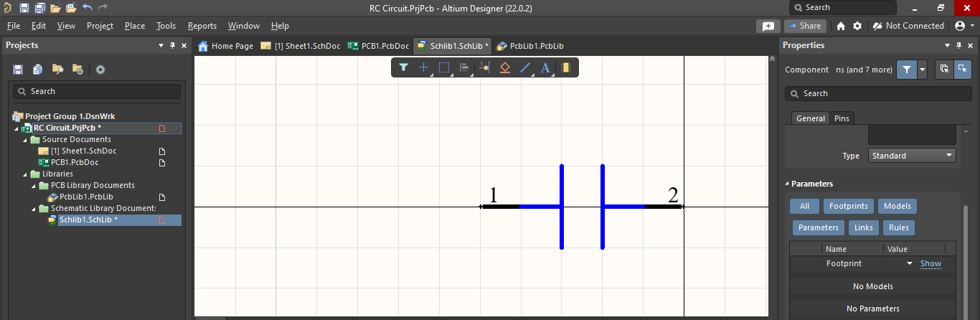Collapse the Parameters section
Image resolution: width=980 pixels, height=320 pixels.
786,184
